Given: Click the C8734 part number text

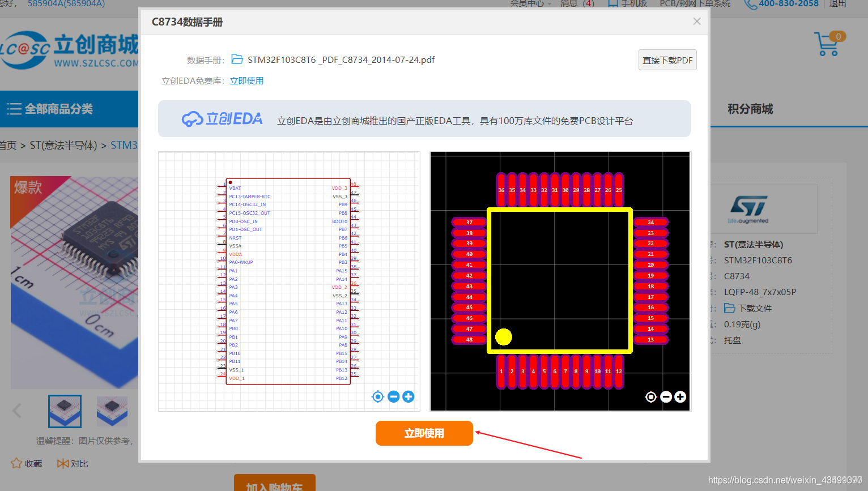Looking at the screenshot, I should coord(737,276).
